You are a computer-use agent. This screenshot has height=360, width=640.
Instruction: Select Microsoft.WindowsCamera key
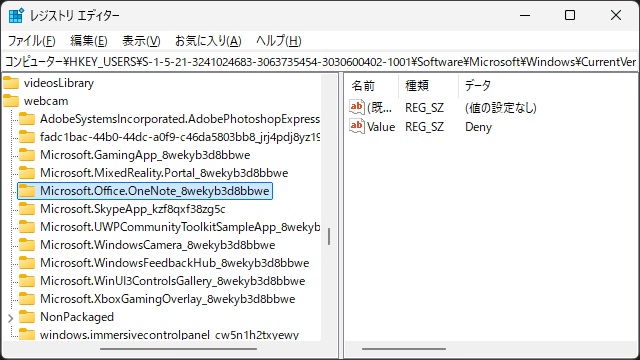click(x=158, y=244)
